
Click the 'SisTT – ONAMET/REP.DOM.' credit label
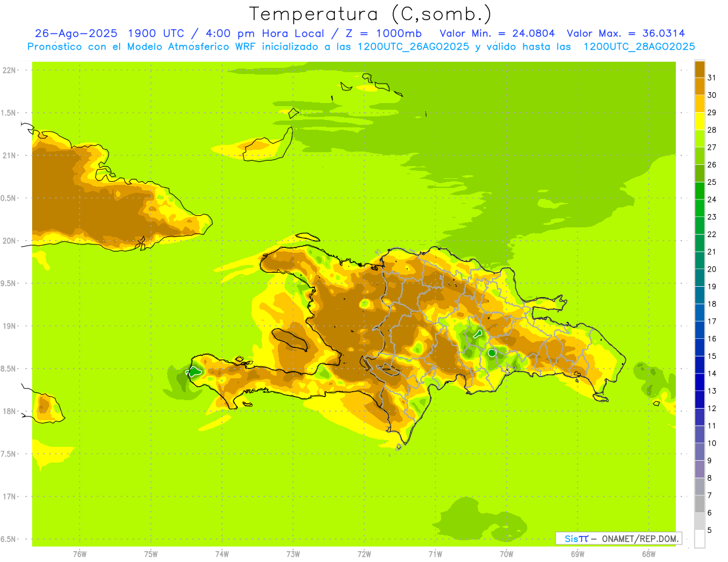[618, 538]
